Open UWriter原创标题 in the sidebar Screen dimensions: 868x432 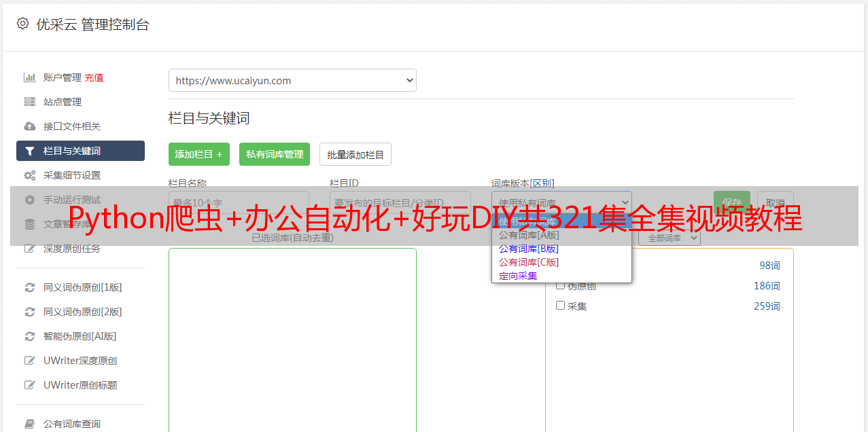(80, 385)
